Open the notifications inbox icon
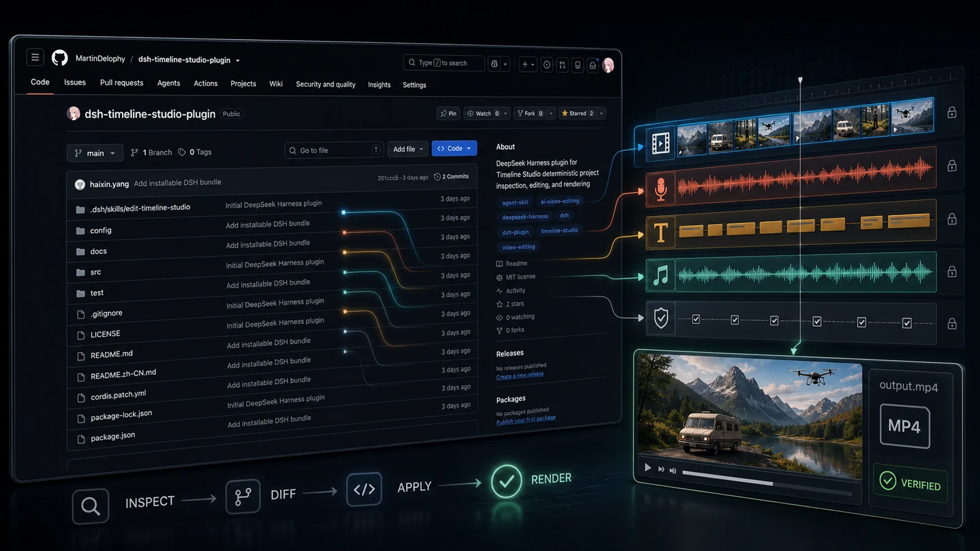 [592, 66]
